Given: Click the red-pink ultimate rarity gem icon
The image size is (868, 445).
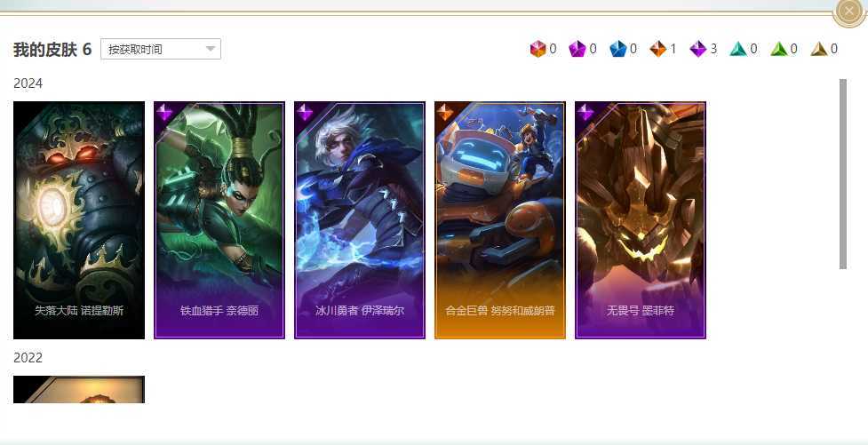Looking at the screenshot, I should [x=538, y=49].
